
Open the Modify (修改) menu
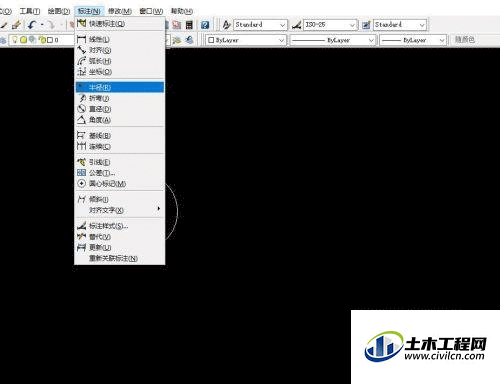pos(120,11)
